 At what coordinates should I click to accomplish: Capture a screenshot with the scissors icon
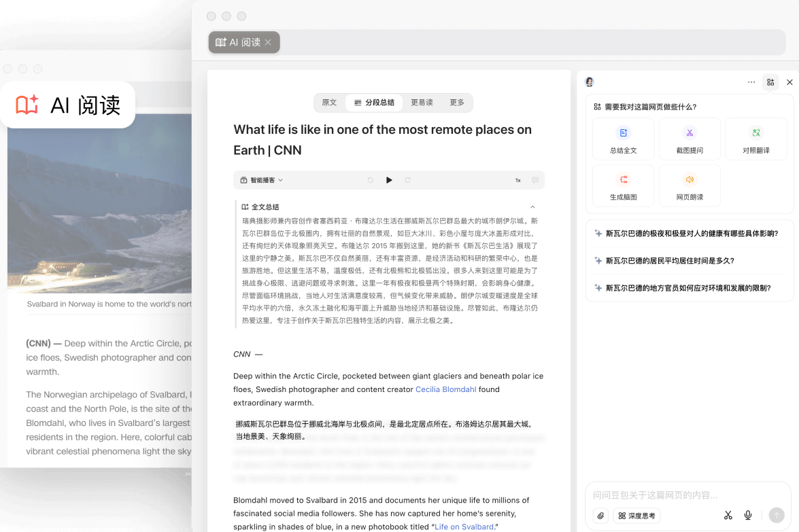728,516
